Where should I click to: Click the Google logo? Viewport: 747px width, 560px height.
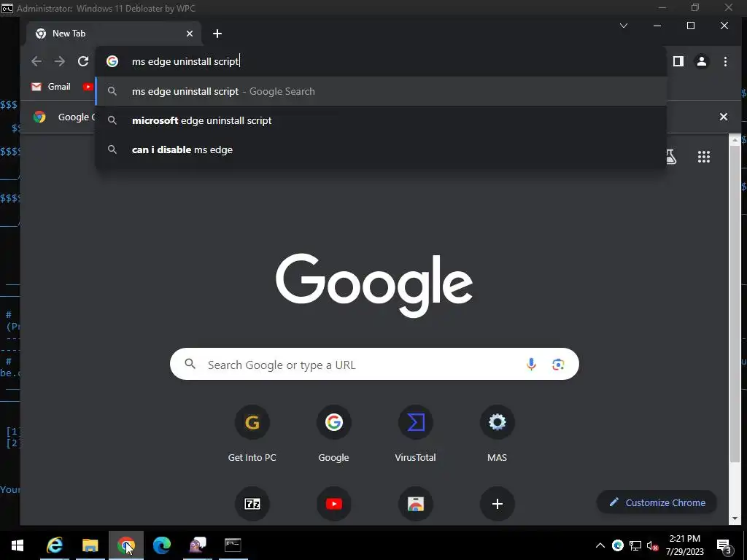pyautogui.click(x=374, y=285)
